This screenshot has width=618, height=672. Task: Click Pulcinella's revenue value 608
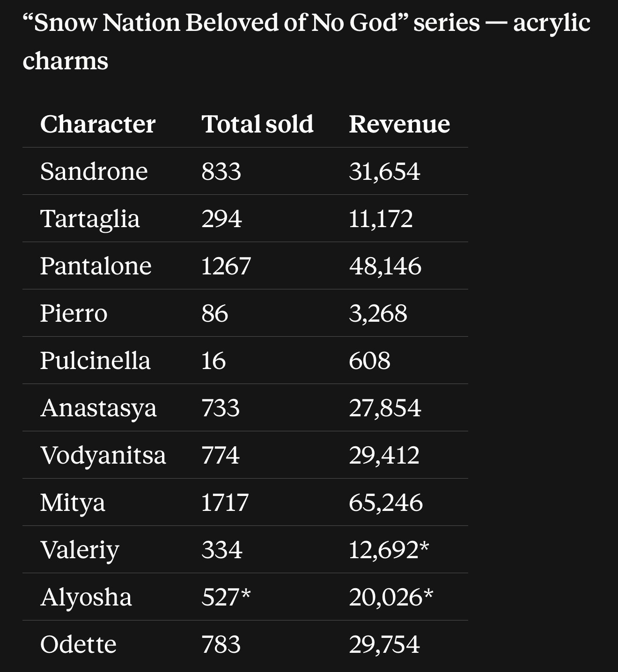[x=369, y=361]
